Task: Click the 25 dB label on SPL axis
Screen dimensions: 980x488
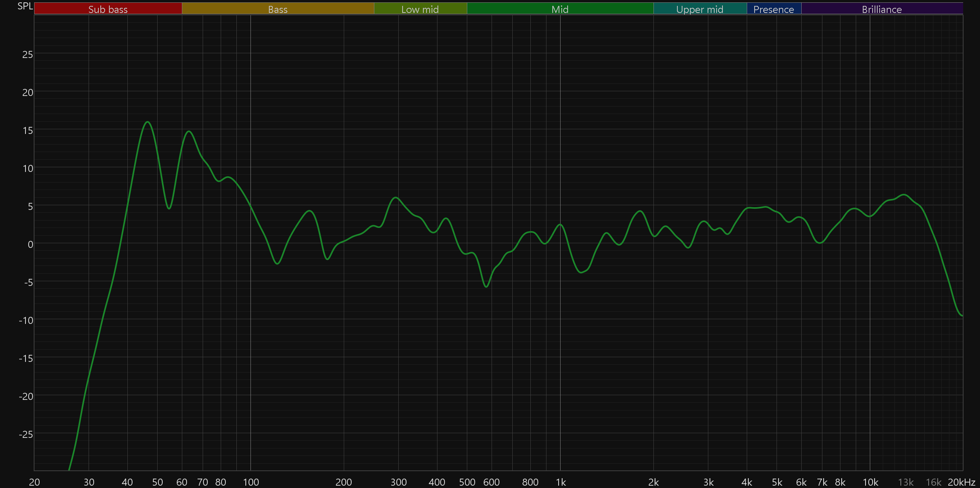Action: pos(27,54)
